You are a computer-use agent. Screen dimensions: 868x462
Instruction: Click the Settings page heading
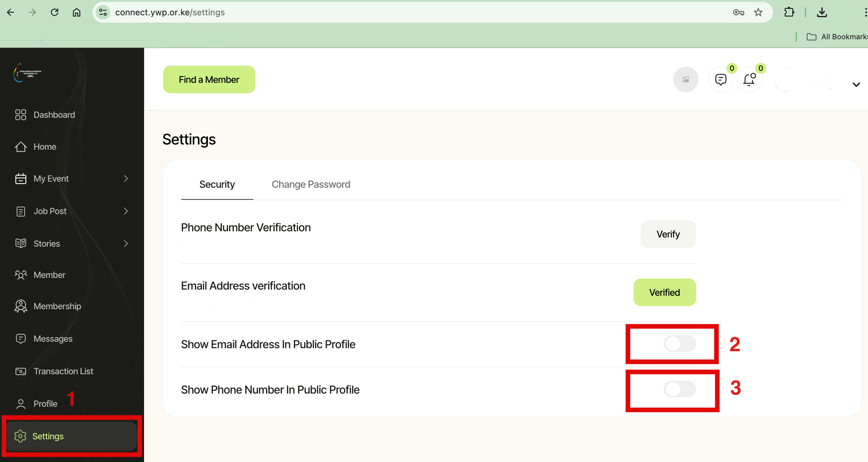pos(189,139)
